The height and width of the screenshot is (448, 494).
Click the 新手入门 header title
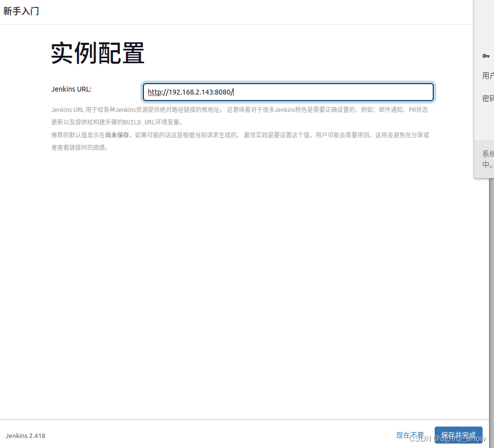pos(21,11)
